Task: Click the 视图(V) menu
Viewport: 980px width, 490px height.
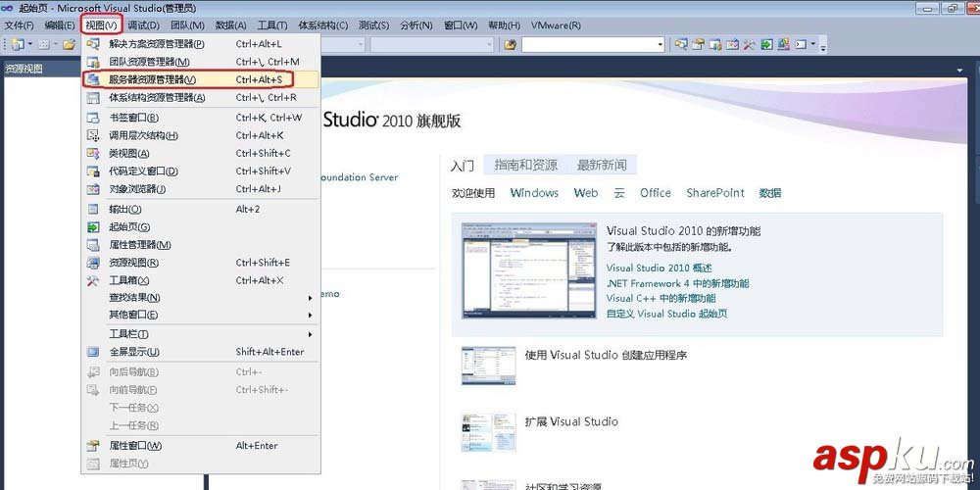Action: coord(102,25)
